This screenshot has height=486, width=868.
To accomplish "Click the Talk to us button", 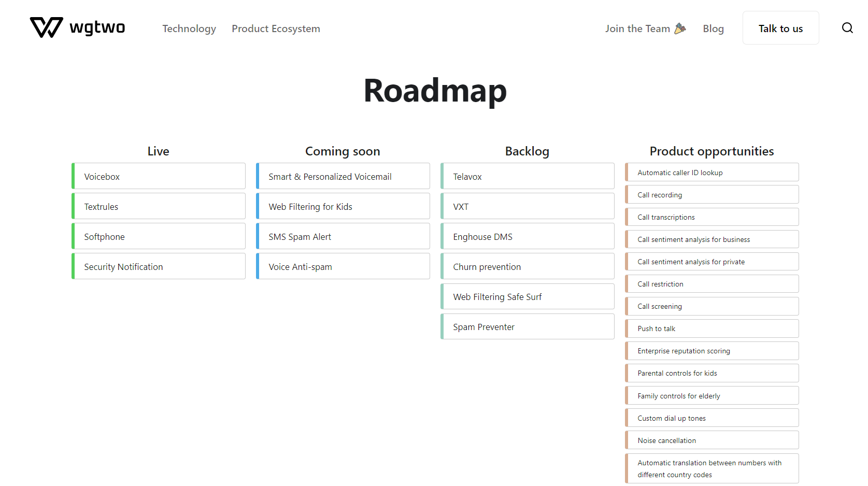I will 780,28.
